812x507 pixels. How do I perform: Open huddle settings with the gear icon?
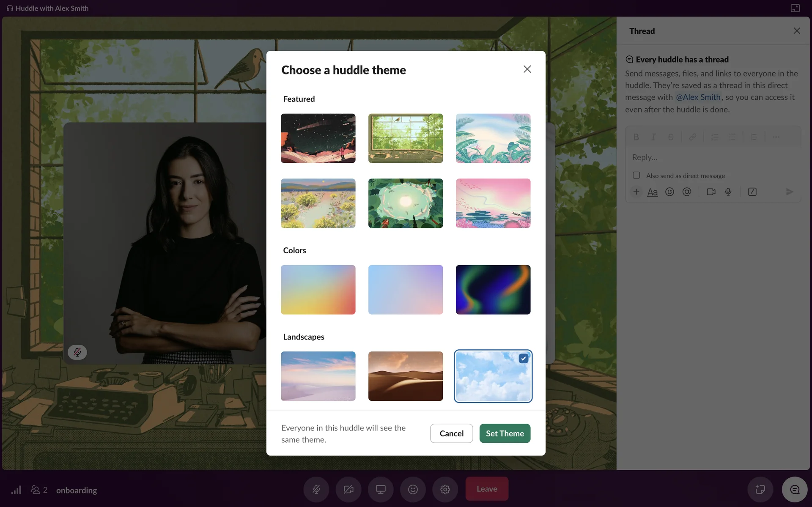445,489
